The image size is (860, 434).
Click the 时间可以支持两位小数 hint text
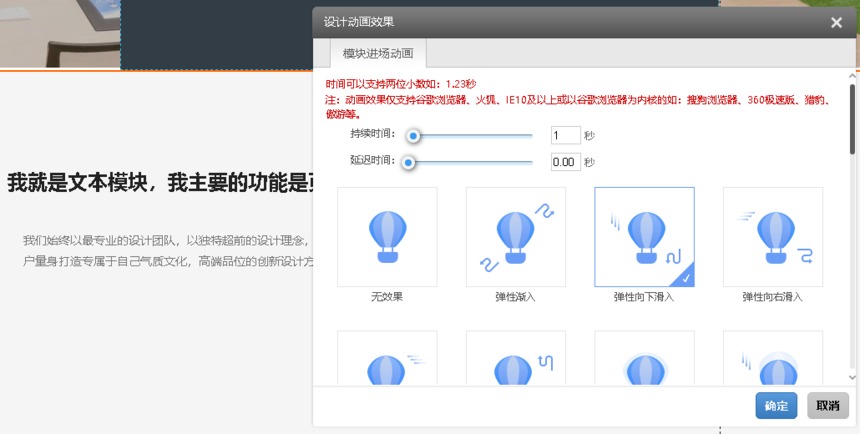(x=401, y=84)
